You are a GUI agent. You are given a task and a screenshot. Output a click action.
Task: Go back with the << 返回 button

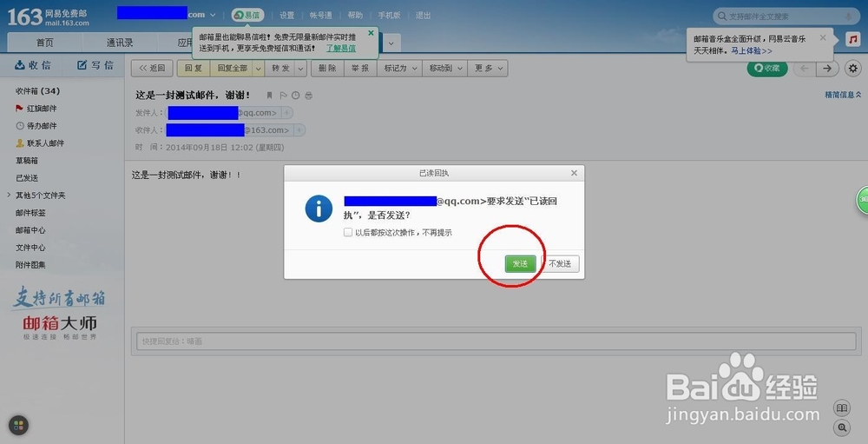click(x=152, y=68)
